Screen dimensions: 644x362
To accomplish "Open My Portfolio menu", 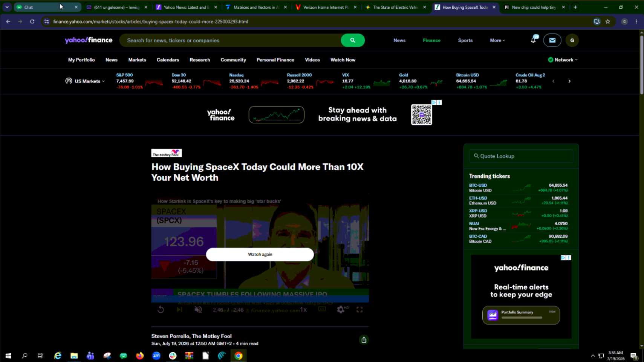I will pos(81,60).
